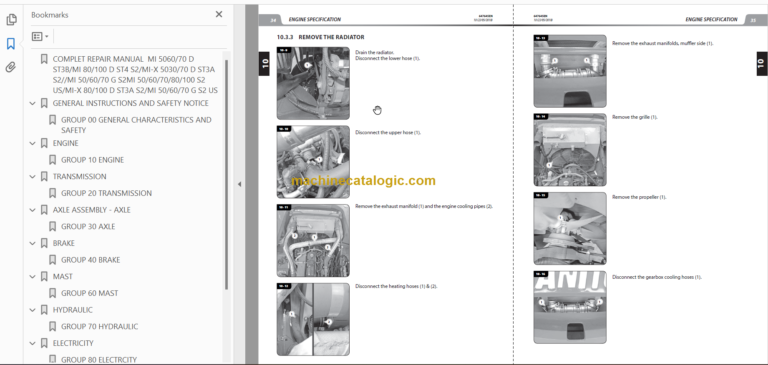This screenshot has width=768, height=365.
Task: Collapse the HYDRAULIC bookmark group
Action: coord(33,310)
